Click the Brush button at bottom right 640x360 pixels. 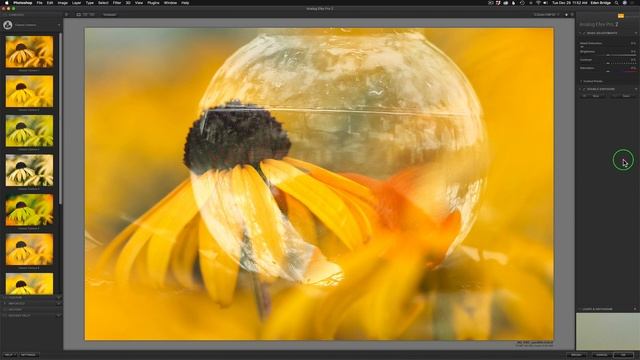[x=577, y=355]
